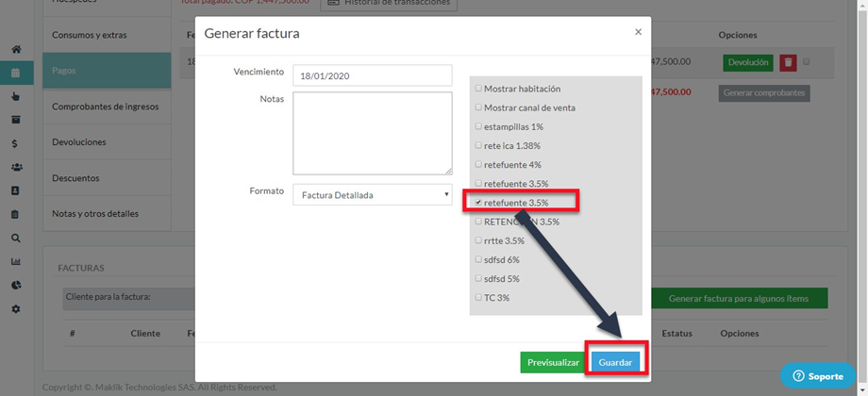Close the Generar factura dialog

[638, 32]
